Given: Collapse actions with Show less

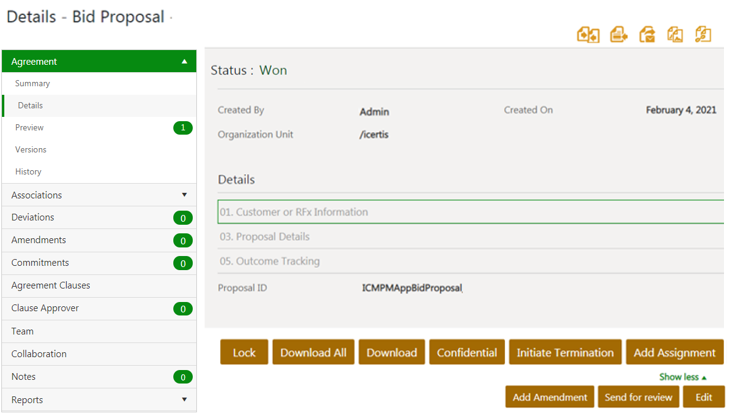Looking at the screenshot, I should coord(683,377).
